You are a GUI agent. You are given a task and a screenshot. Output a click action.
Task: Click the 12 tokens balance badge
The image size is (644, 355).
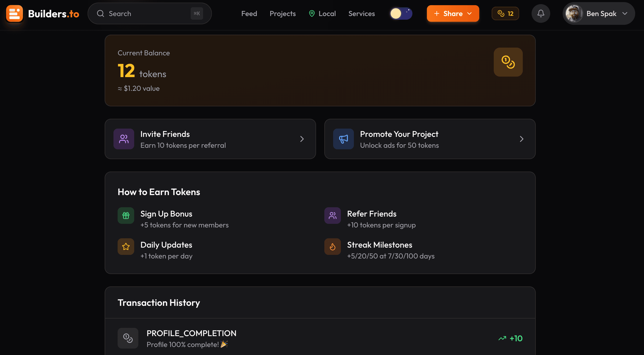(x=505, y=13)
